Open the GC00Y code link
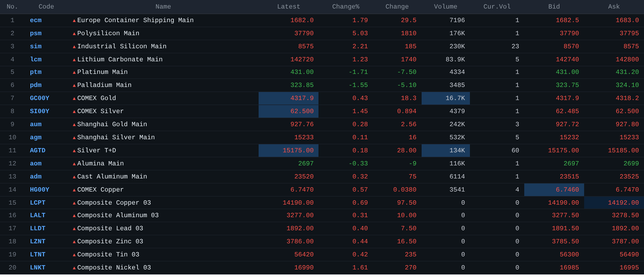This screenshot has width=644, height=278. pos(39,98)
